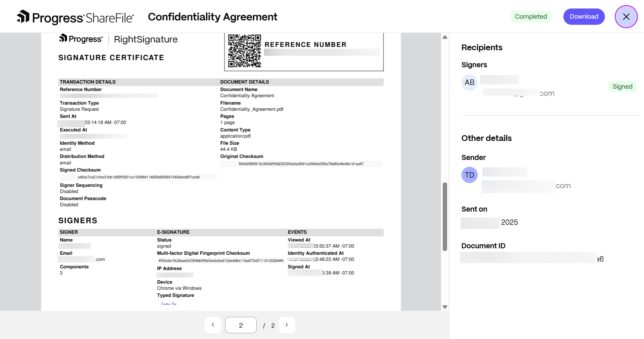Click the Completed status badge
This screenshot has height=339, width=644.
(531, 16)
